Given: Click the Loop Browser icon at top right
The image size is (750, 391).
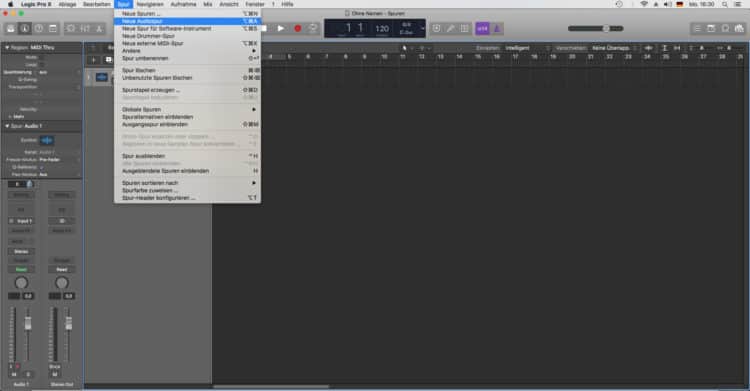Looking at the screenshot, I should coord(725,29).
